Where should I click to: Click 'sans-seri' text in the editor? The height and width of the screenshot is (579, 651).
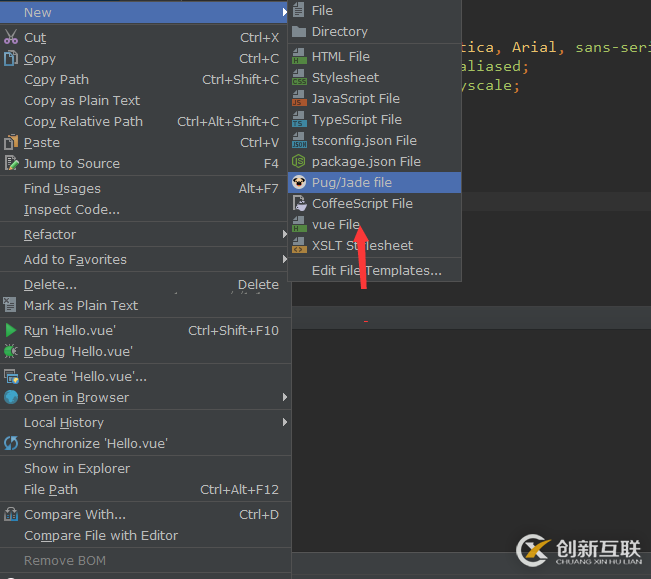click(613, 47)
